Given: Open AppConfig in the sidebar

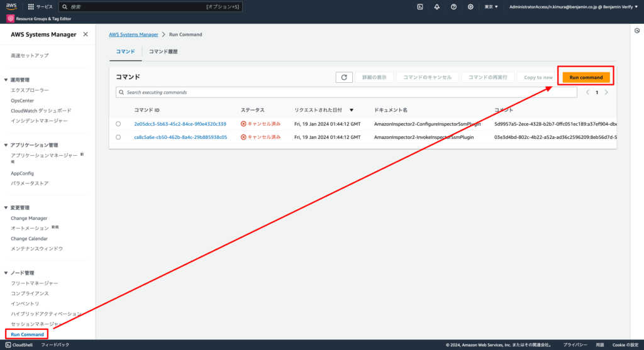Looking at the screenshot, I should click(x=22, y=173).
